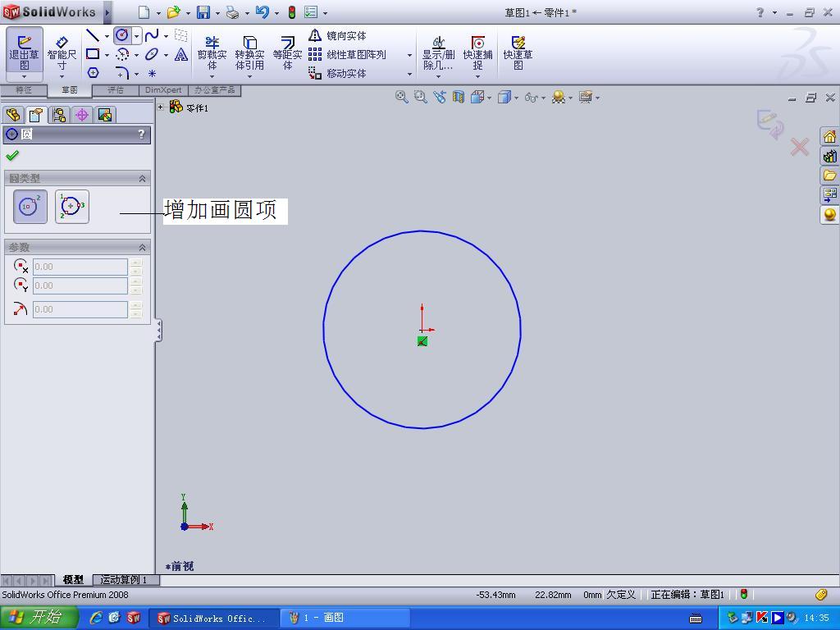Open the DisplayManager tab
Screen dimensions: 840x630
[x=105, y=115]
